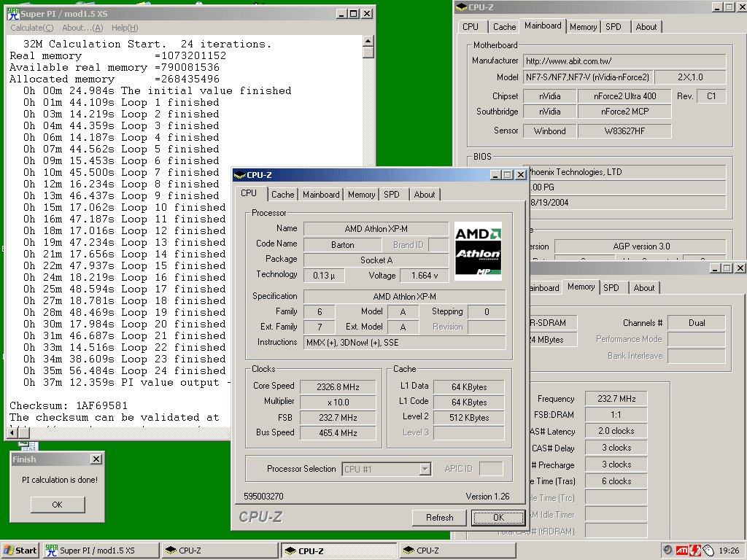Open the About menu in Super PI
747x560 pixels.
click(x=82, y=28)
